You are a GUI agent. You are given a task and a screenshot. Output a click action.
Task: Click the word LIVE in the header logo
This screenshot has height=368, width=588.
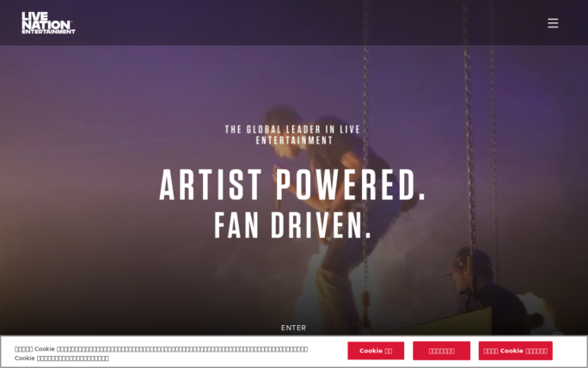(x=35, y=15)
